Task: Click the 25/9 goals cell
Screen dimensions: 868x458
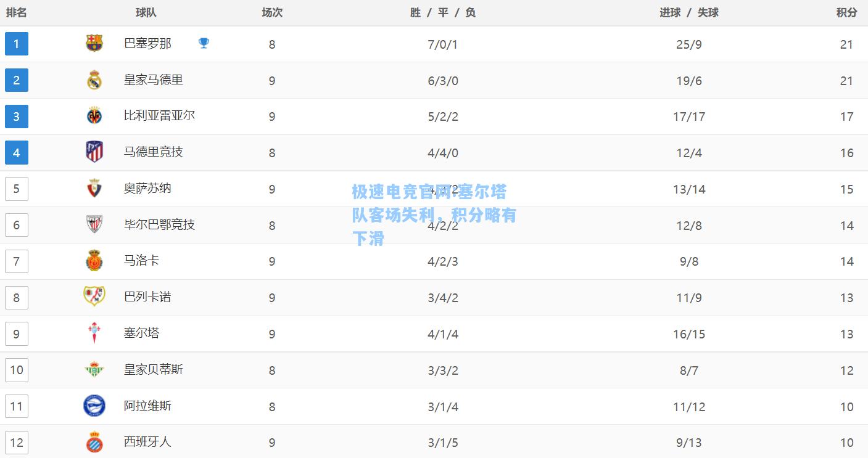Action: point(689,44)
